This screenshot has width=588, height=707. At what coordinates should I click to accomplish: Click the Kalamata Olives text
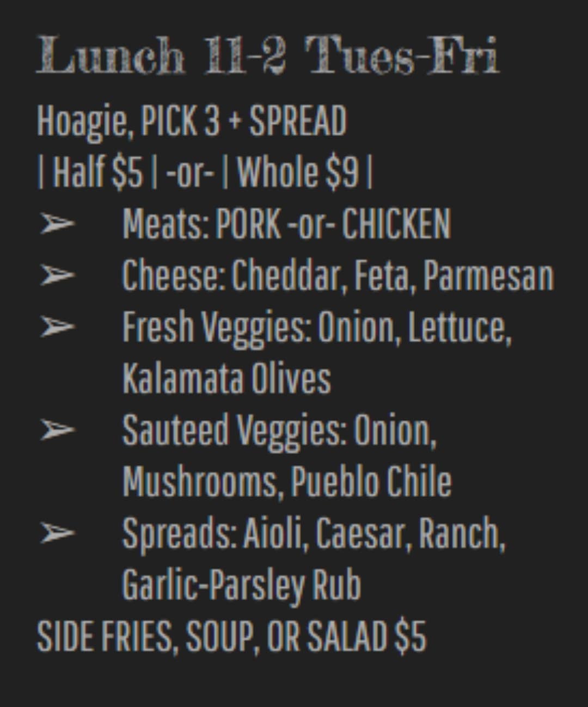(x=226, y=378)
